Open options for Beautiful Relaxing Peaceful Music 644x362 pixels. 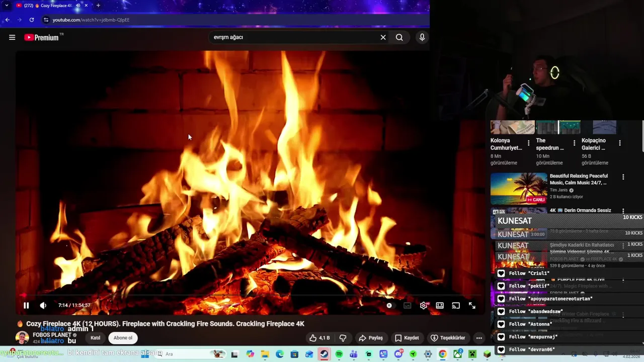(623, 177)
